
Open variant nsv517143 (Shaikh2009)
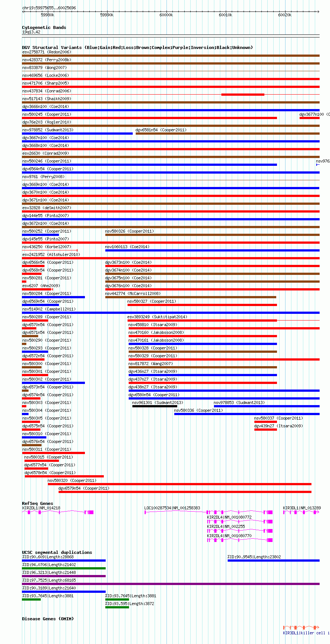click(x=171, y=102)
